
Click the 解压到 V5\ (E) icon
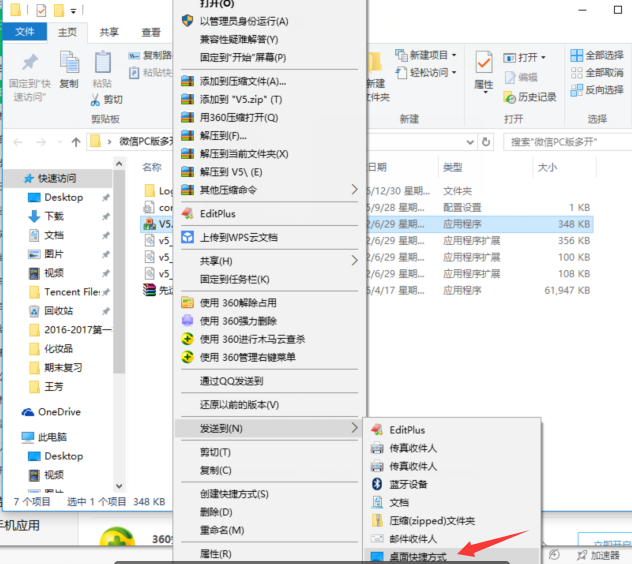(x=187, y=172)
